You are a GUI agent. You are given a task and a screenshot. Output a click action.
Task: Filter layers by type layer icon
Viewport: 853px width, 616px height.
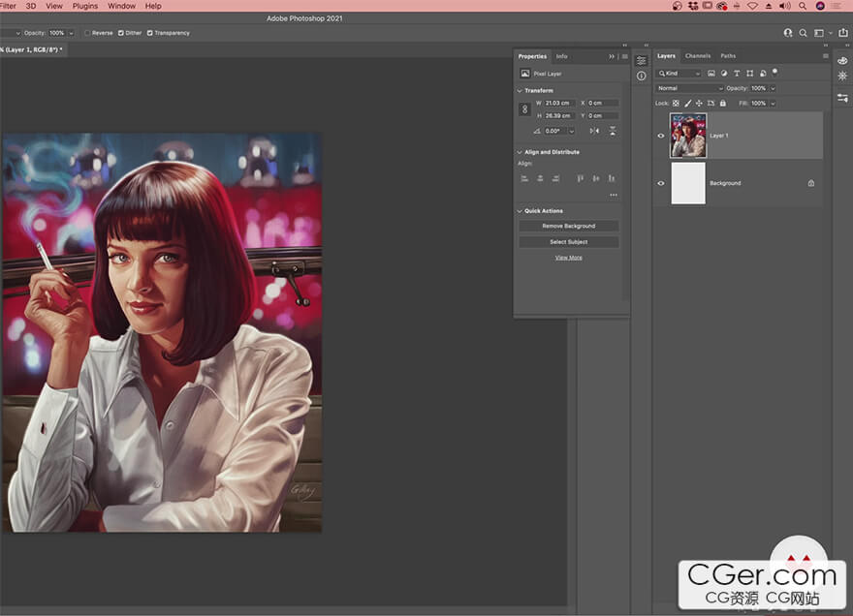(x=737, y=74)
